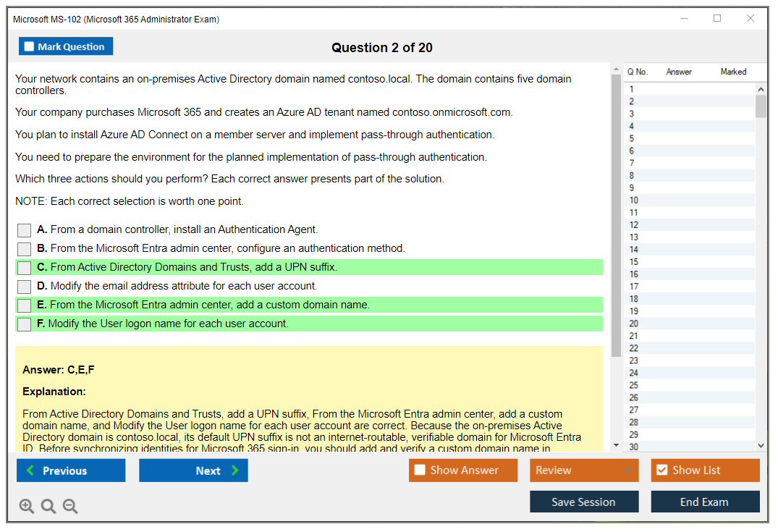Click the Explanation: heading
The image size is (778, 532).
click(x=54, y=392)
